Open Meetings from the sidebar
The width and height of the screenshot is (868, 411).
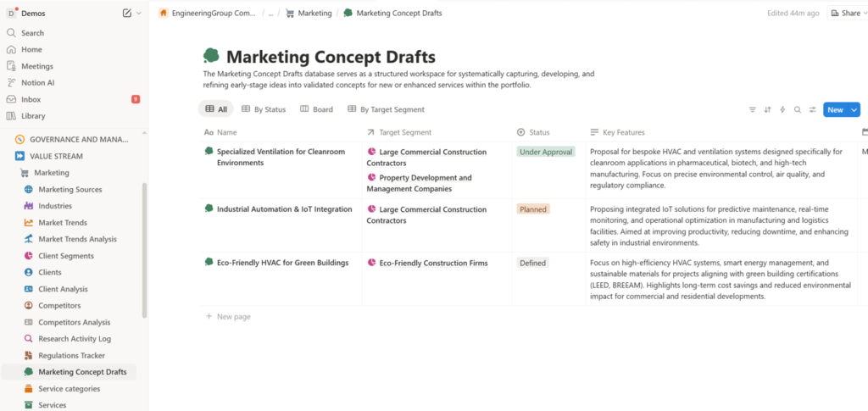36,66
